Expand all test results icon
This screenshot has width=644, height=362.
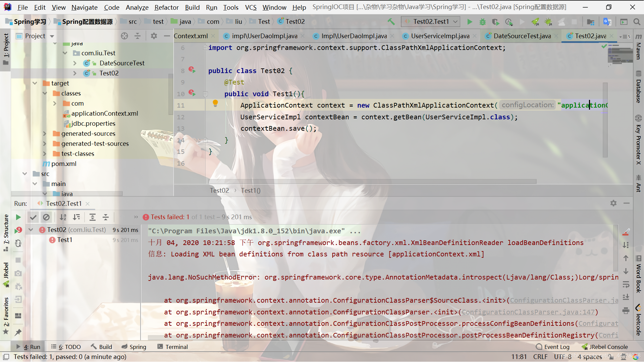(x=92, y=217)
